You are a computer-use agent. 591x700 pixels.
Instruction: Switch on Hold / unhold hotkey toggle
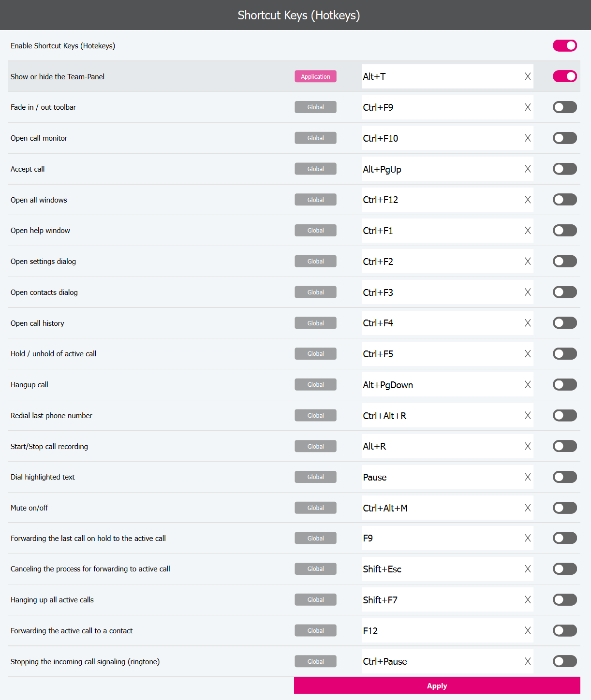564,354
